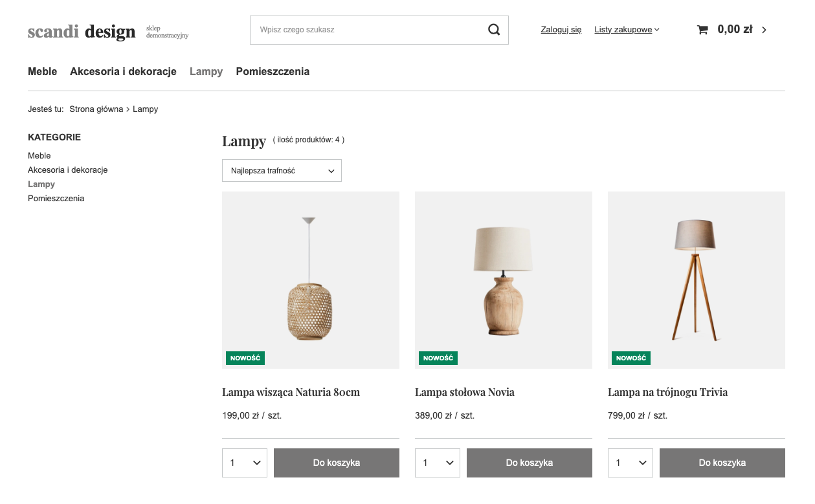The width and height of the screenshot is (815, 504).
Task: Open quantity selector for Lampa wisząca Naturia
Action: 245,463
